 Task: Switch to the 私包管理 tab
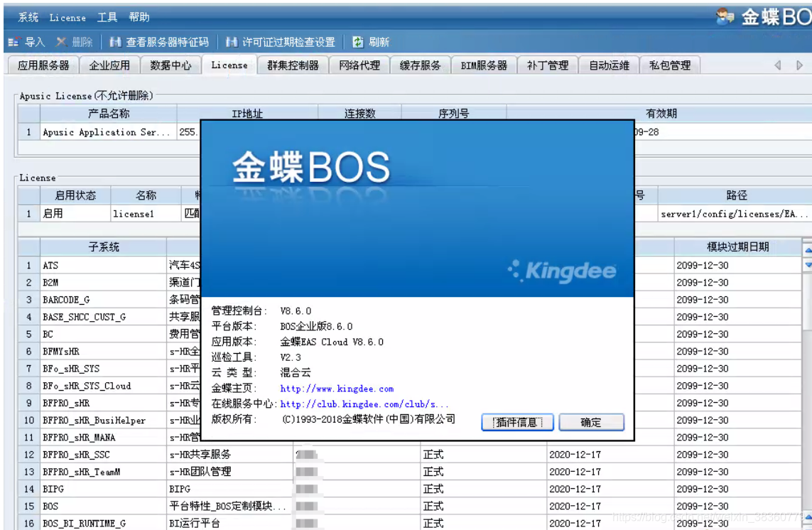tap(670, 65)
